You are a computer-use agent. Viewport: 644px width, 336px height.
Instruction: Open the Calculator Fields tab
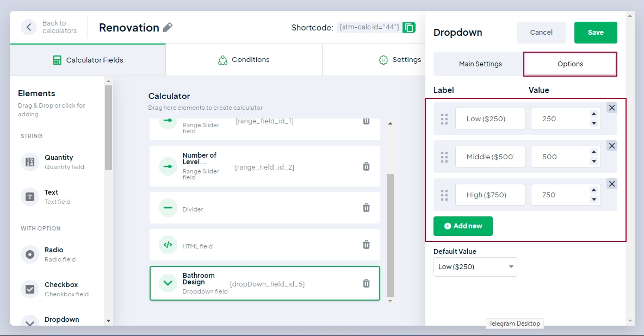coord(88,60)
